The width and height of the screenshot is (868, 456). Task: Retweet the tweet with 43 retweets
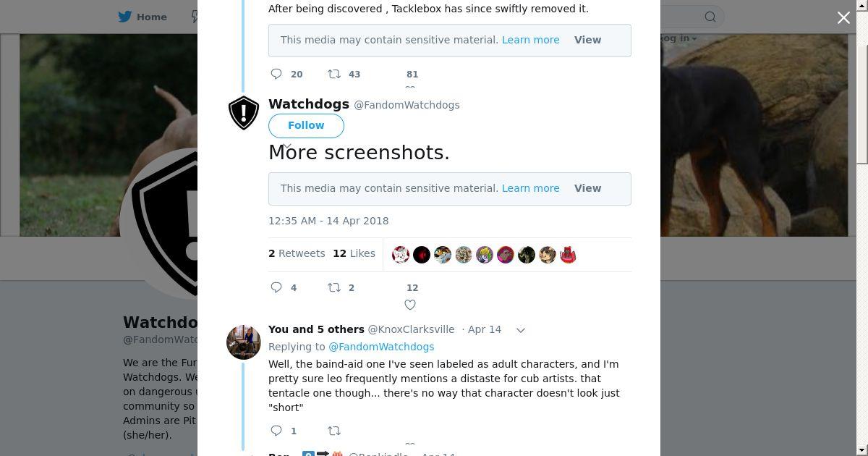click(334, 74)
